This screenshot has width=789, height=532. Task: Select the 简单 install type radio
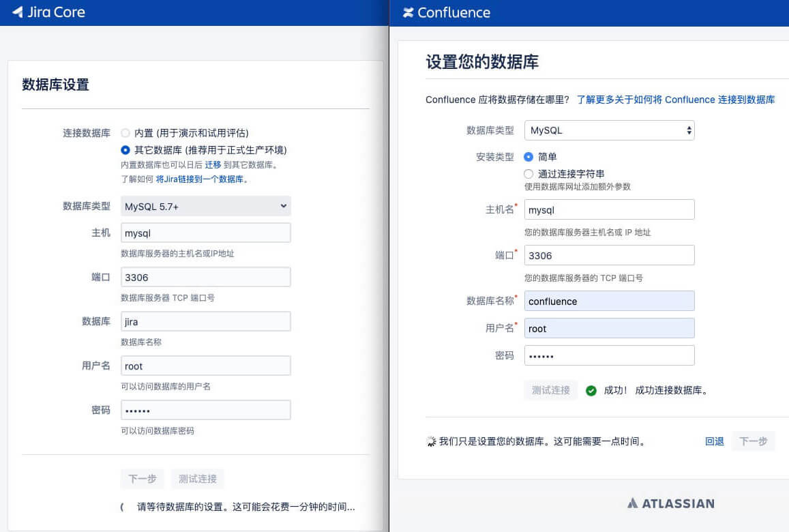(x=529, y=157)
